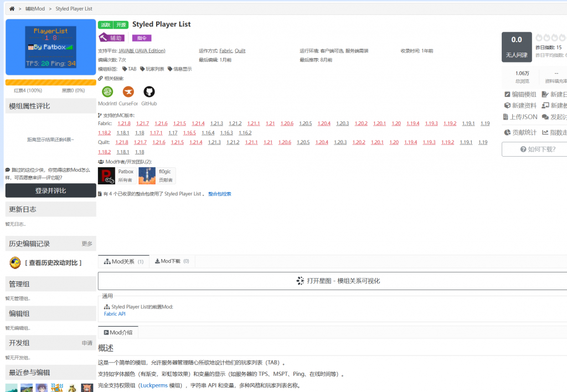Click the 活跃 status badge
This screenshot has width=567, height=392.
(106, 24)
